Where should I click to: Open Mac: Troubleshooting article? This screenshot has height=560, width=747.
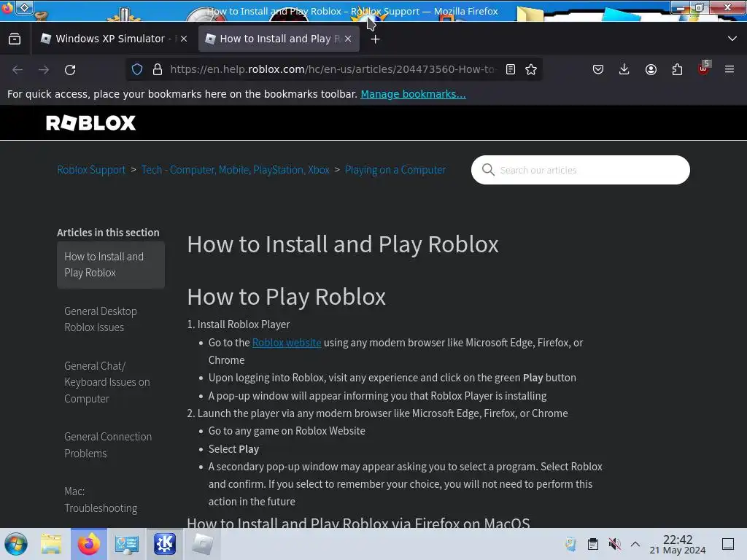click(x=101, y=499)
